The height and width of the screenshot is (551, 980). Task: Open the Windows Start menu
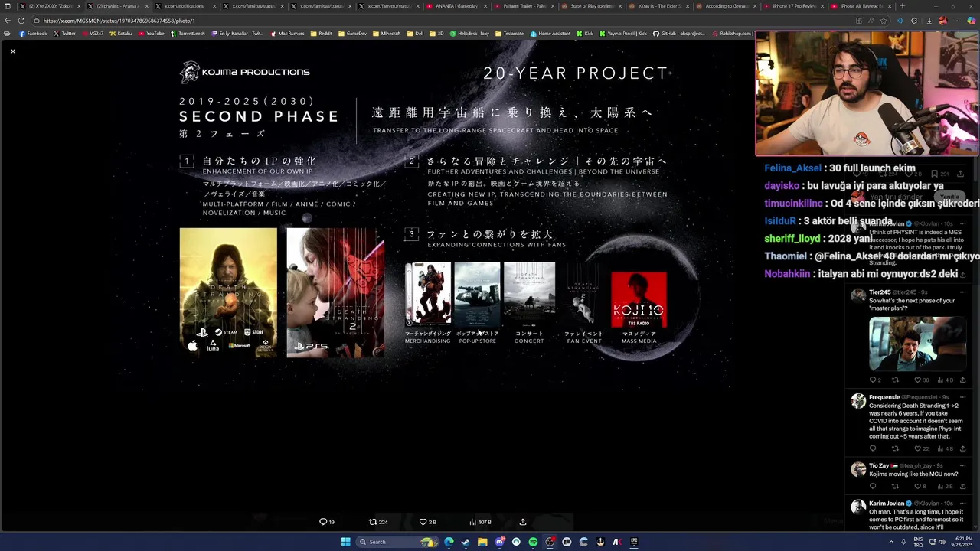[345, 542]
